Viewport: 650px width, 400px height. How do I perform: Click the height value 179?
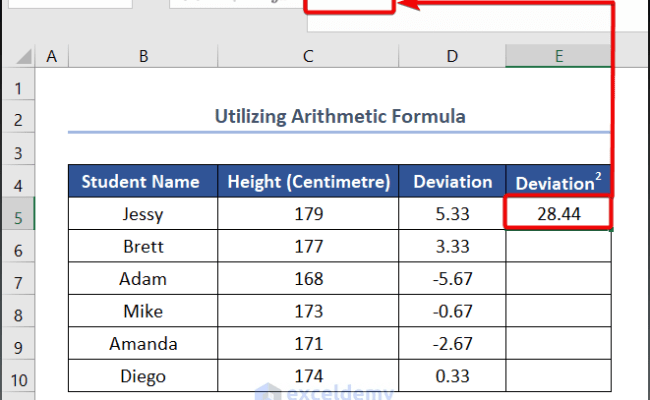pyautogui.click(x=308, y=213)
